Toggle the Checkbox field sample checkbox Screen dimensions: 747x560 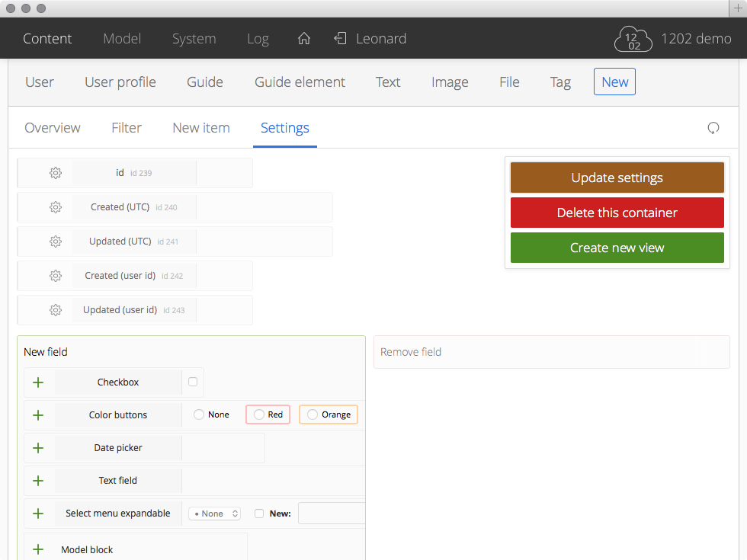193,382
